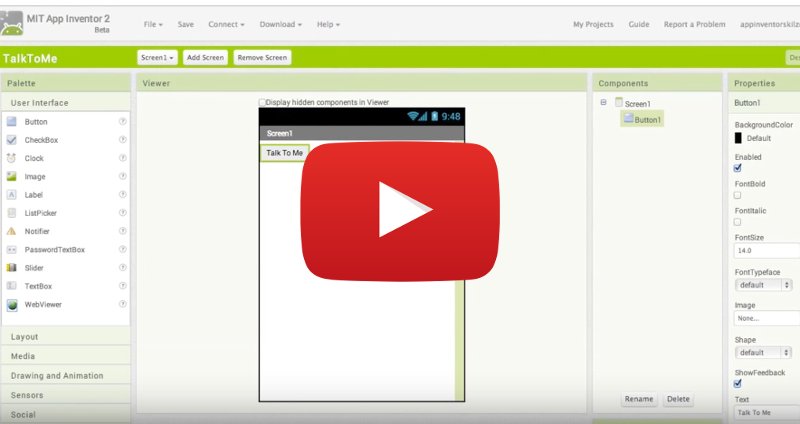Expand the Social palette section
Viewport: 800px width, 424px height.
tap(66, 414)
